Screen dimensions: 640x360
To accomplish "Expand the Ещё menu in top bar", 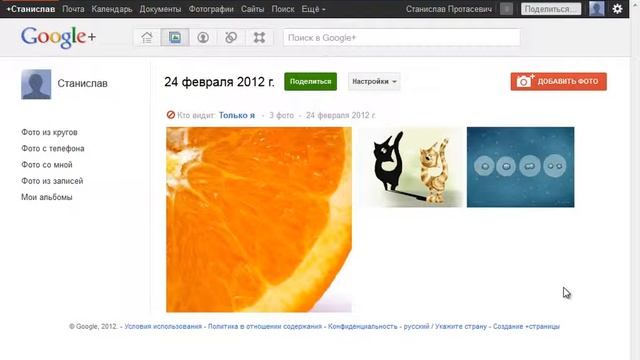I will [x=313, y=9].
